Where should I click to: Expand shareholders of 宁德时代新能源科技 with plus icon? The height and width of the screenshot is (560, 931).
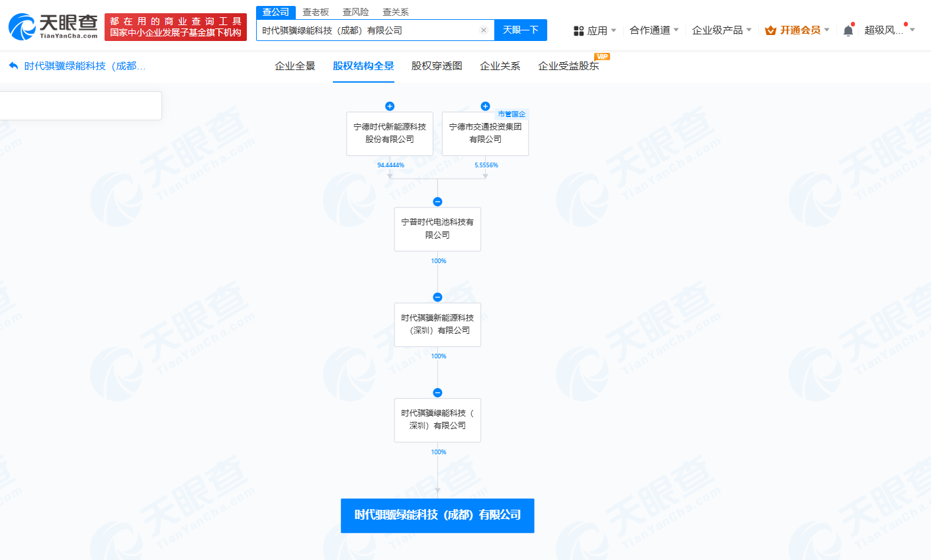[390, 106]
